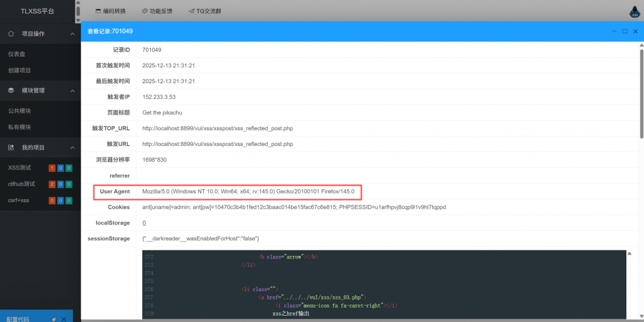Click the blue badge of XSS测试
Viewport: 644px width, 322px height.
click(x=60, y=167)
